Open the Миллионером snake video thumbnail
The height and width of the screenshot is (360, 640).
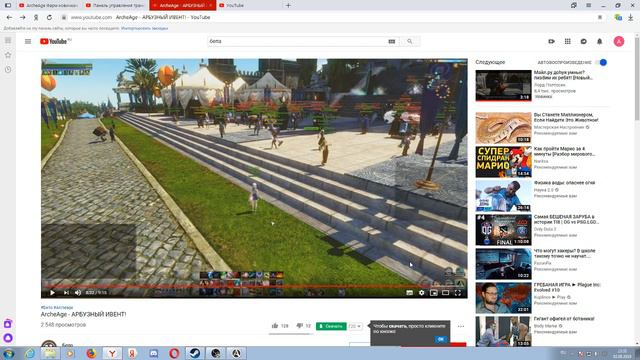click(x=503, y=128)
